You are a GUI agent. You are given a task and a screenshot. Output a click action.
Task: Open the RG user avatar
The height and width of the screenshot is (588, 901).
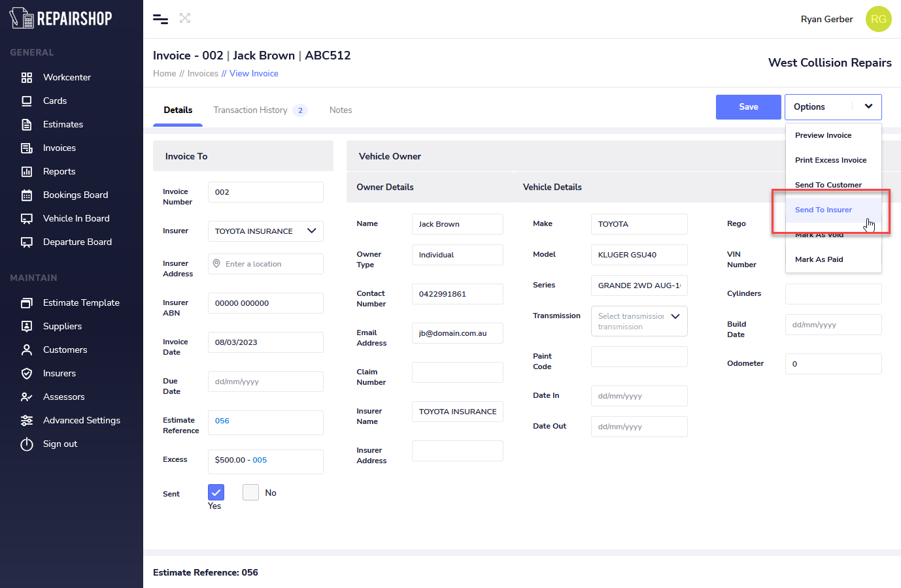coord(878,19)
